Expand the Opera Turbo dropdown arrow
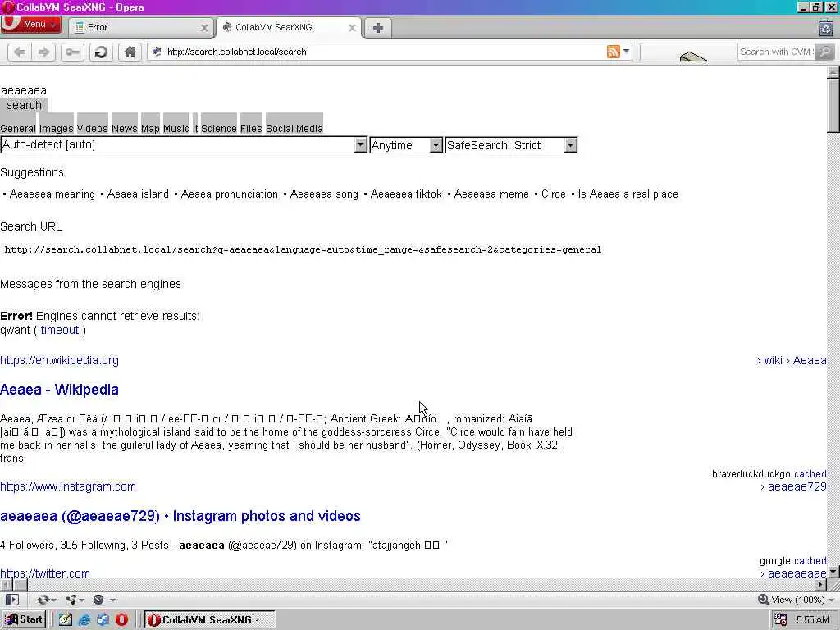The height and width of the screenshot is (630, 840). point(112,600)
